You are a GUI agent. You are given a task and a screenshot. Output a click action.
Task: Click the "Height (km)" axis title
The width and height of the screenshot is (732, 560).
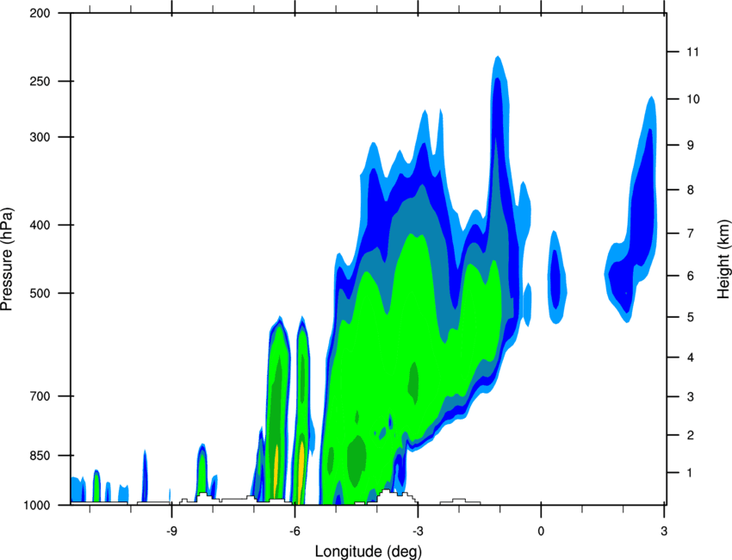pos(723,258)
